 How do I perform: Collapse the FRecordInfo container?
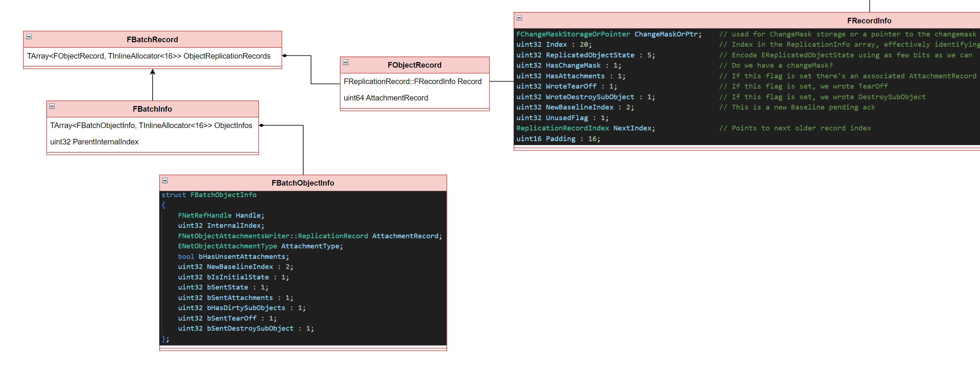519,18
